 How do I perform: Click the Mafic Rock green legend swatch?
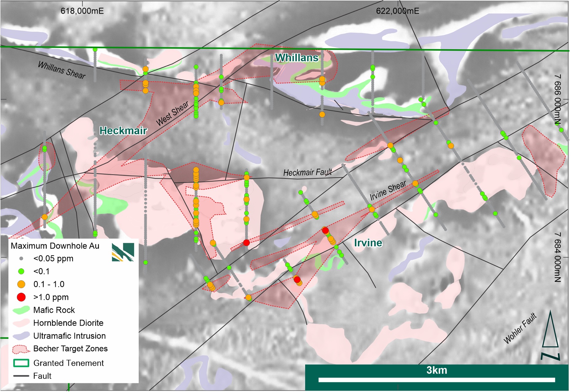(x=21, y=310)
